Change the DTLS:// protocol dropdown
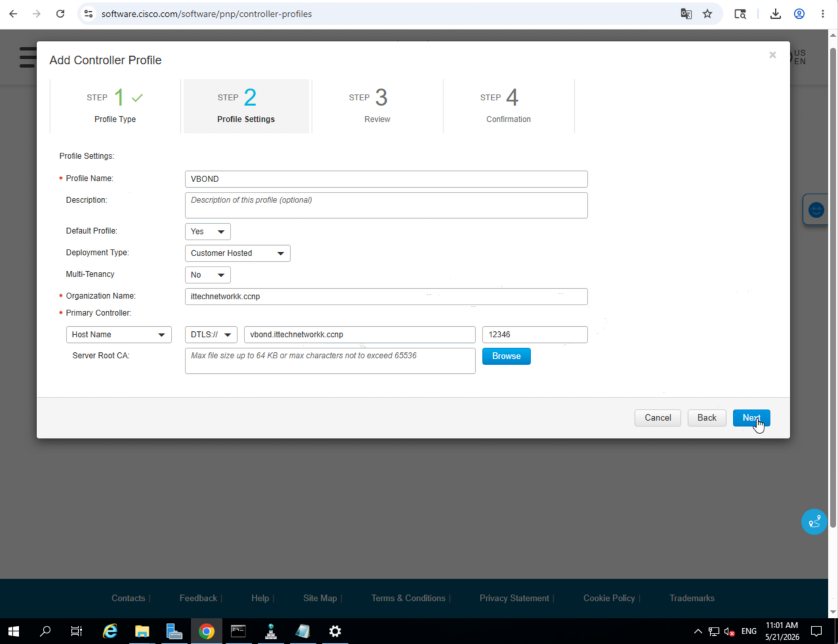This screenshot has width=838, height=644. [211, 334]
